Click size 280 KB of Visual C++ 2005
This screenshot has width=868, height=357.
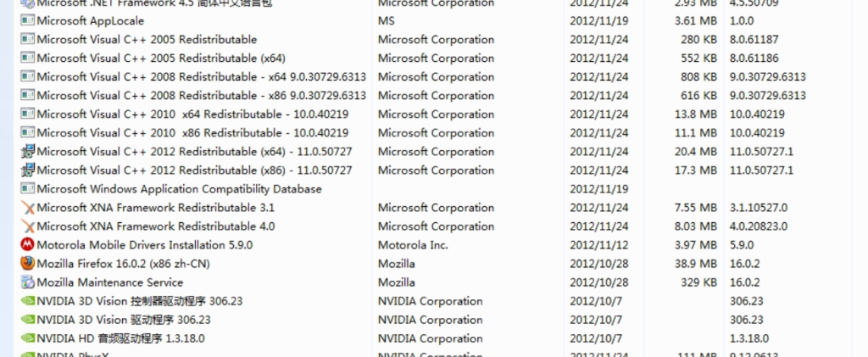698,40
